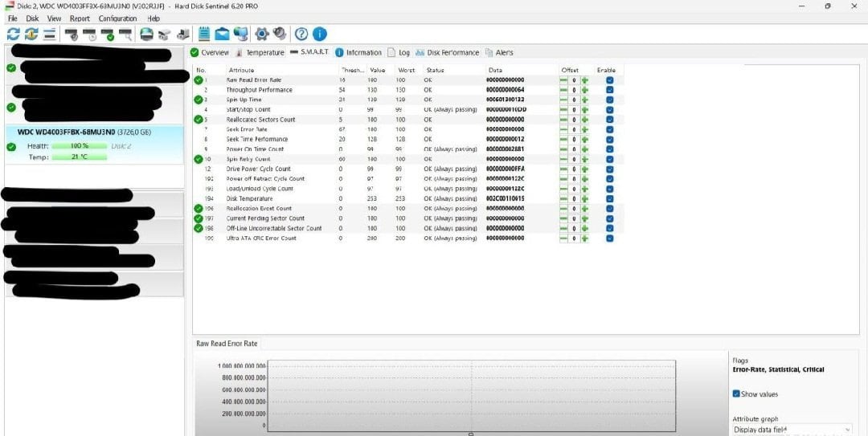Toggle Enable checkbox for Drive Power Cycle Count
Image resolution: width=868 pixels, height=436 pixels.
pos(609,169)
